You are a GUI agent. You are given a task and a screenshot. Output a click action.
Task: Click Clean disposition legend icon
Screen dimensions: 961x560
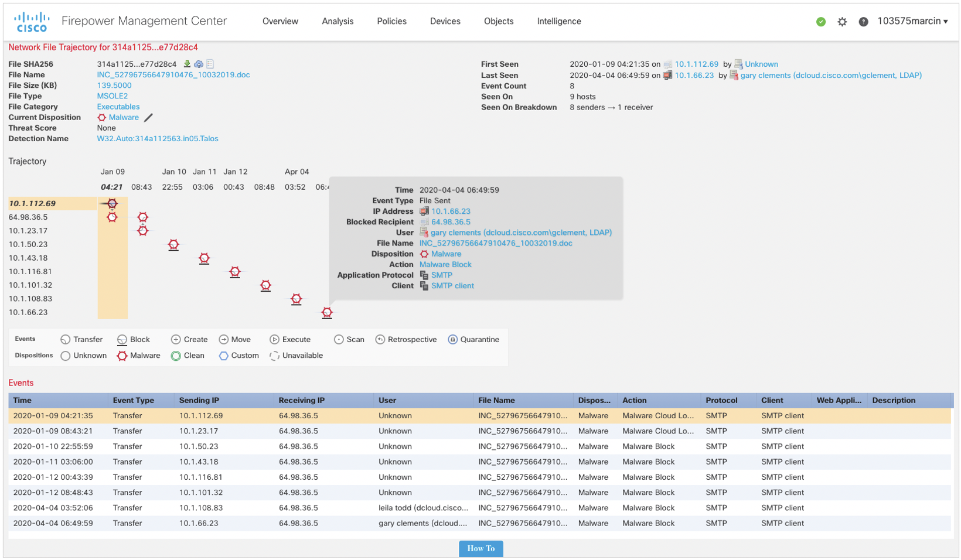coord(176,356)
